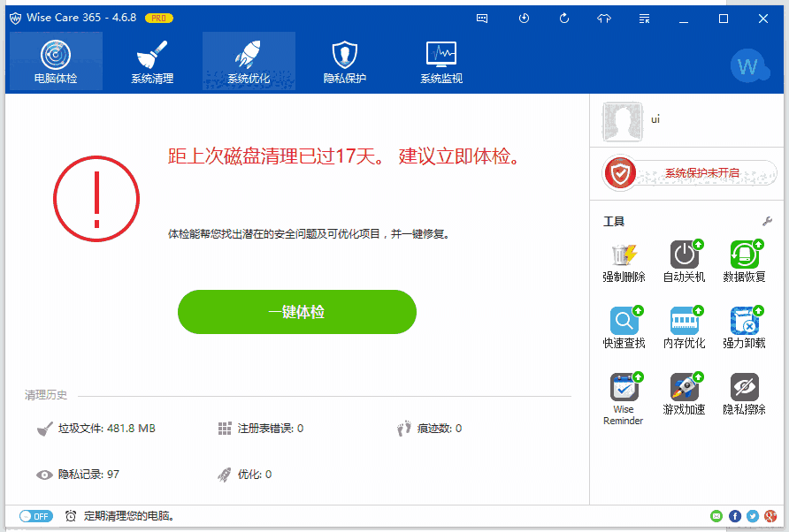Viewport: 789px width, 532px height.
Task: Click the 痕迹数: 0 entry
Action: point(429,429)
